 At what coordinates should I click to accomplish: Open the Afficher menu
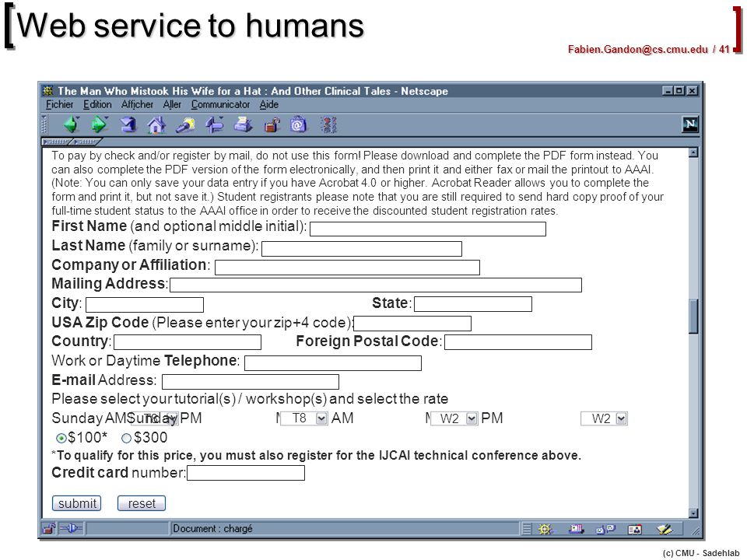137,104
